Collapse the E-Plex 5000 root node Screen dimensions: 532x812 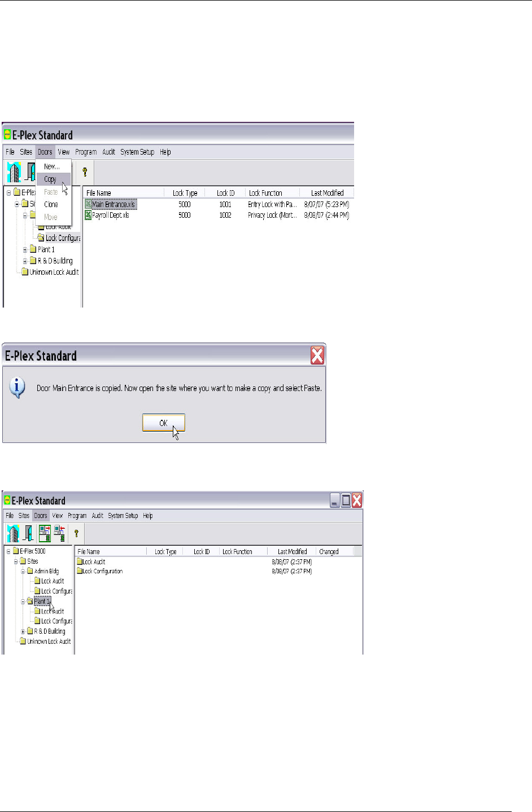tap(8, 551)
